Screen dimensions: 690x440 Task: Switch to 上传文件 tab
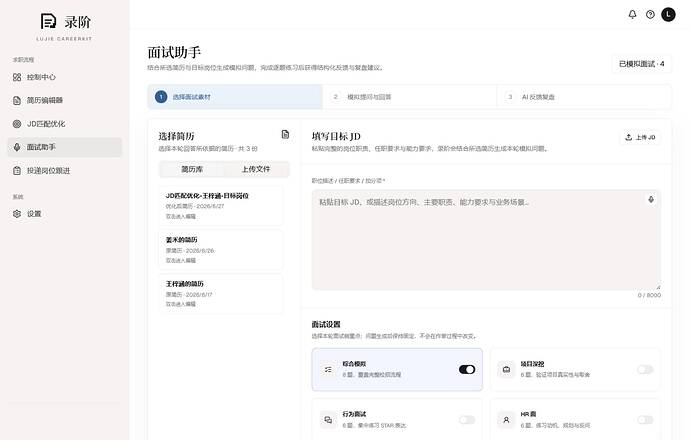pyautogui.click(x=256, y=169)
